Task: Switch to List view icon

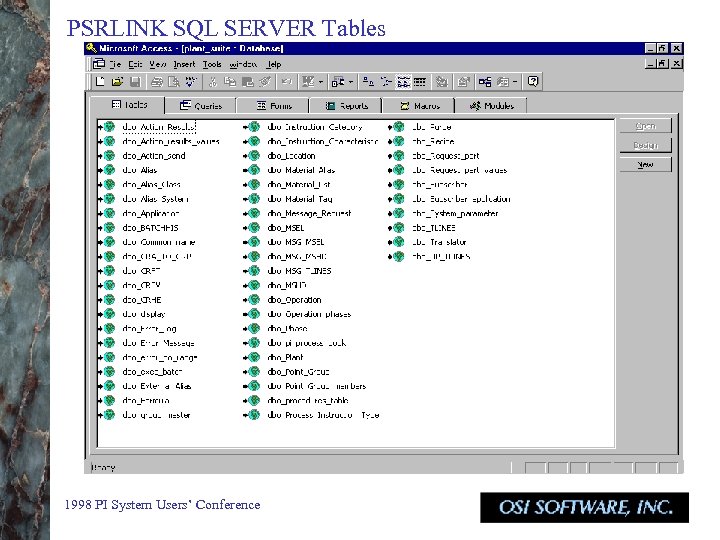Action: [x=403, y=82]
